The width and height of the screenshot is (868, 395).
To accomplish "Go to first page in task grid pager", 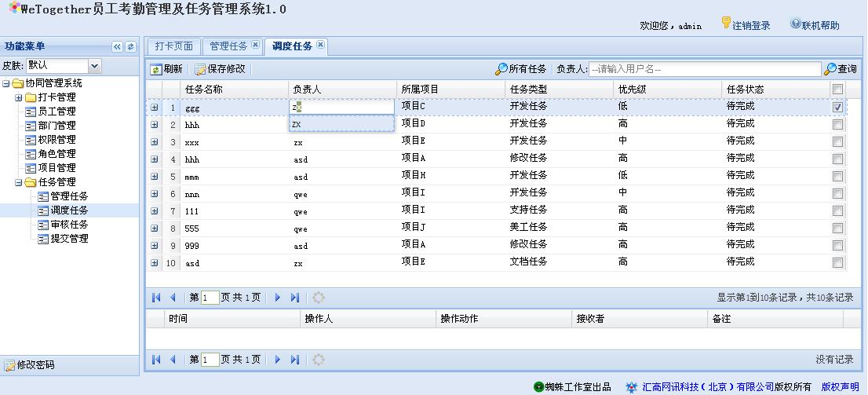I will 157,298.
